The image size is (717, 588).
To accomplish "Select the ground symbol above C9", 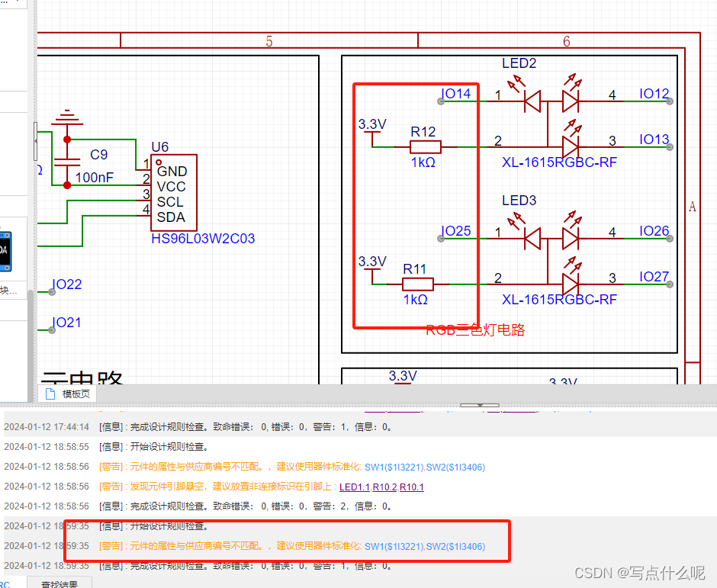I will (67, 117).
